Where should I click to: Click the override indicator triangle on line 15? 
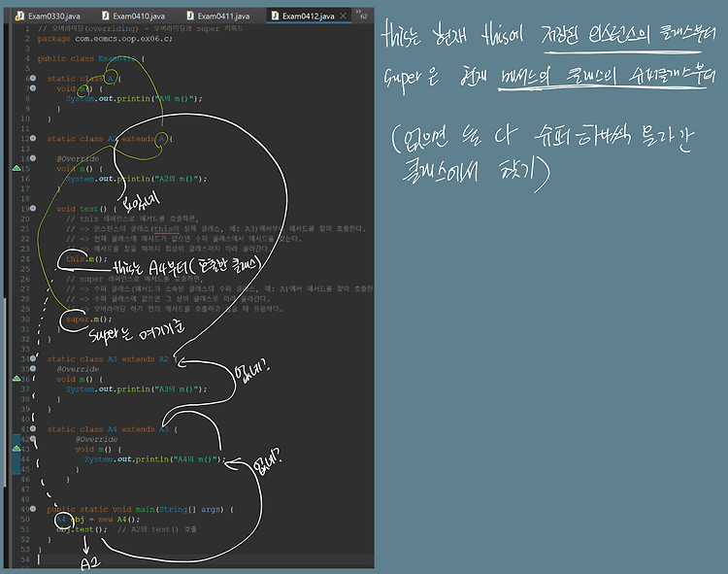[x=17, y=168]
